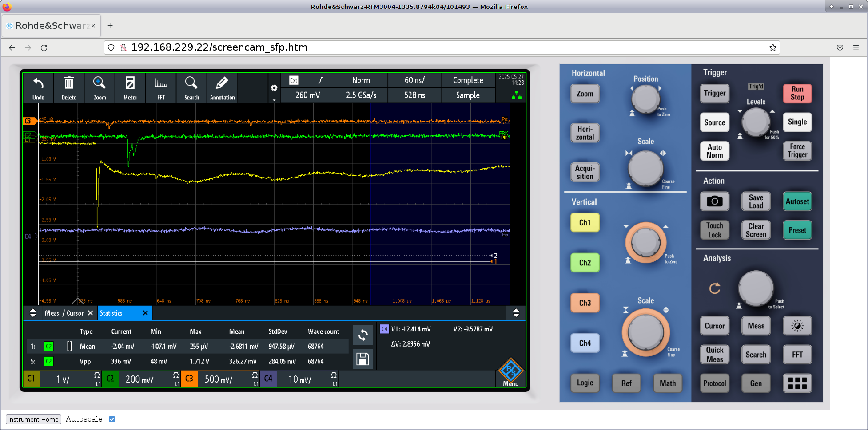Expand the measurement panel with right arrows

click(516, 313)
